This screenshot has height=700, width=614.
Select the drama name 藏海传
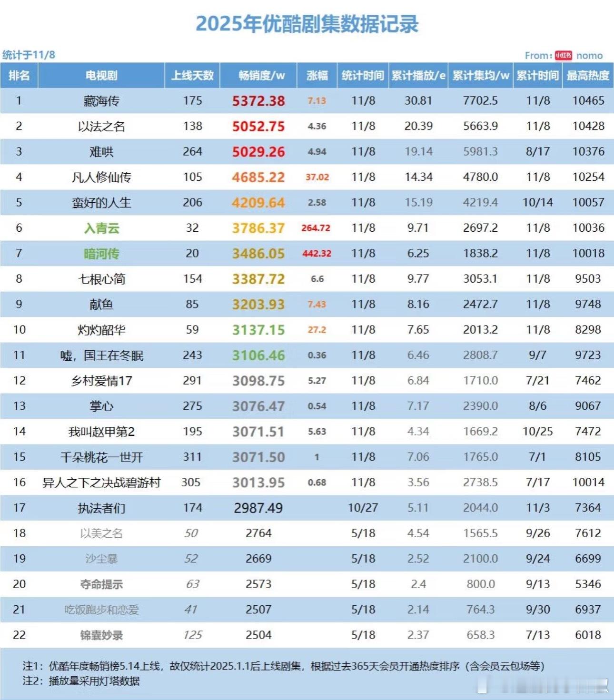(101, 101)
